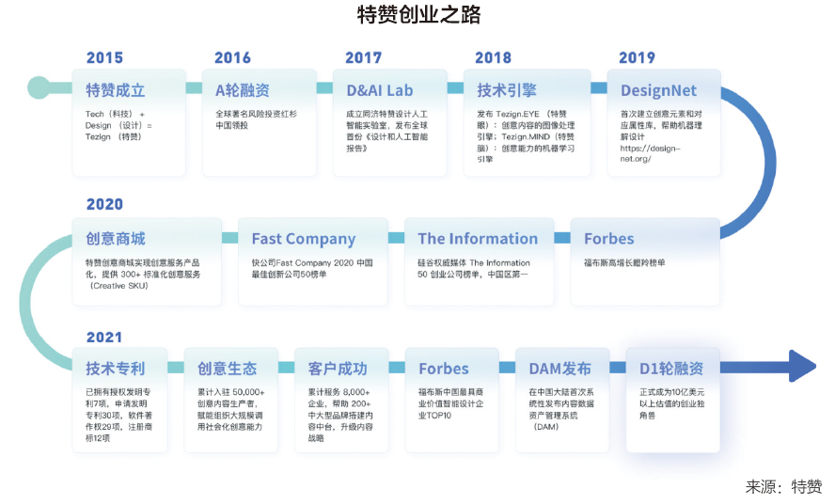835x504 pixels.
Task: Click the 2016 year label
Action: (232, 57)
